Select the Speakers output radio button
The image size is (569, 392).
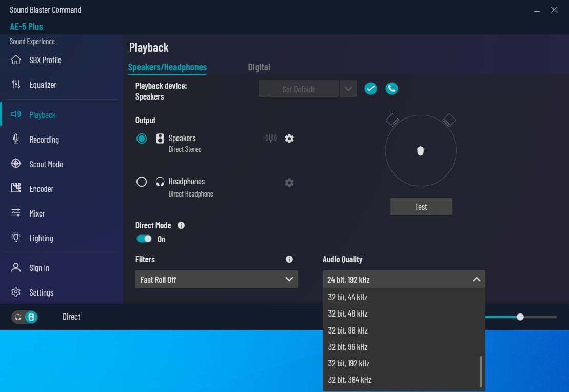point(142,139)
